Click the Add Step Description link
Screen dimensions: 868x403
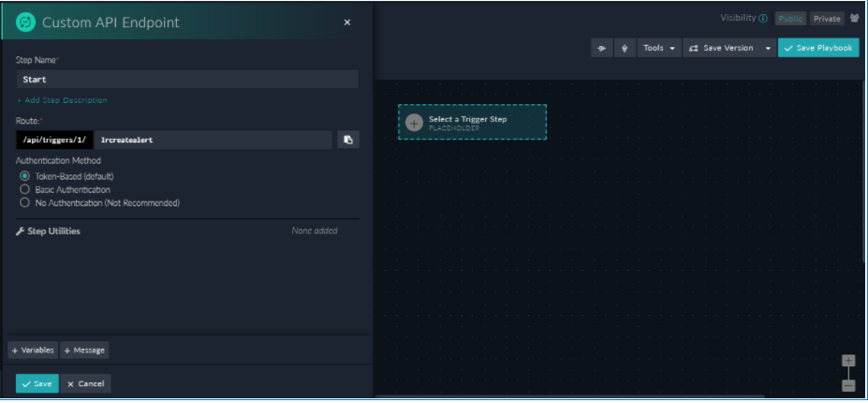pyautogui.click(x=62, y=100)
